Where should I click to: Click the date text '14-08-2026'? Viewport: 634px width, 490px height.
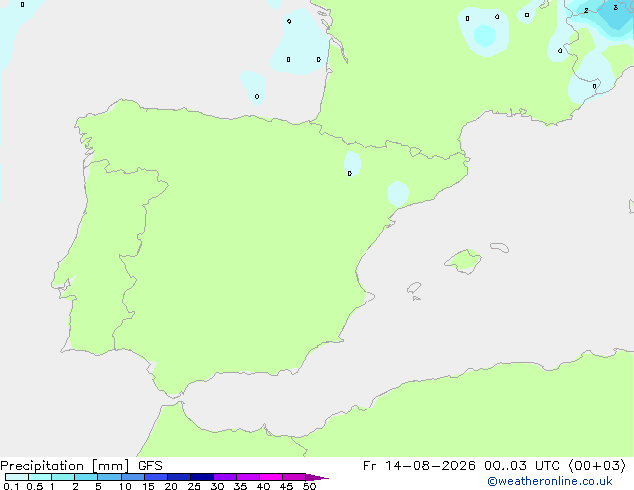[x=430, y=466]
